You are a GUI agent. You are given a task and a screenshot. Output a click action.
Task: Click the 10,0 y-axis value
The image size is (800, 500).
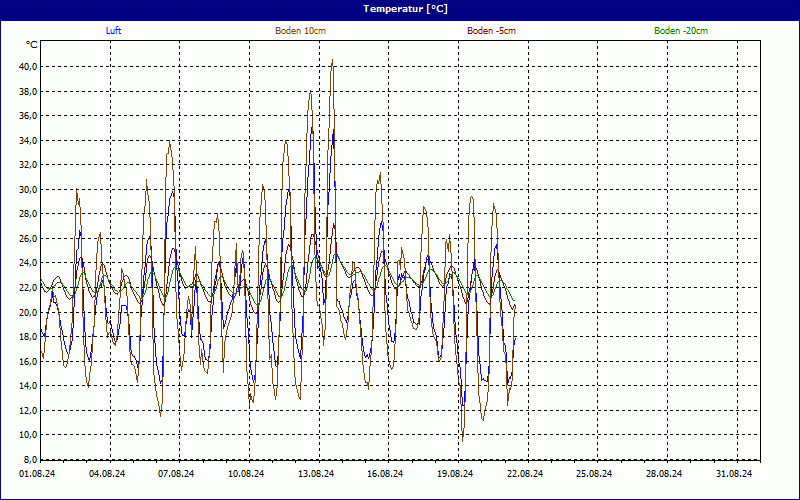(28, 435)
